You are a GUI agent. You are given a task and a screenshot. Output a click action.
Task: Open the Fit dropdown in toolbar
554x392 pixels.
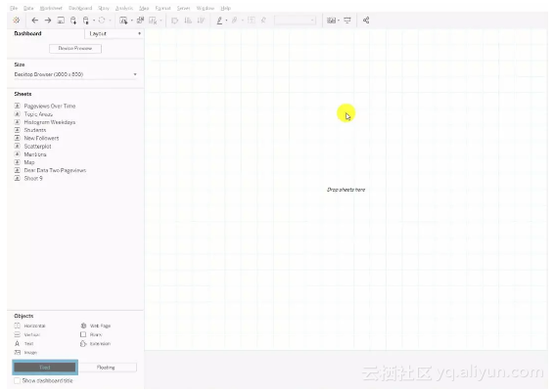click(295, 21)
